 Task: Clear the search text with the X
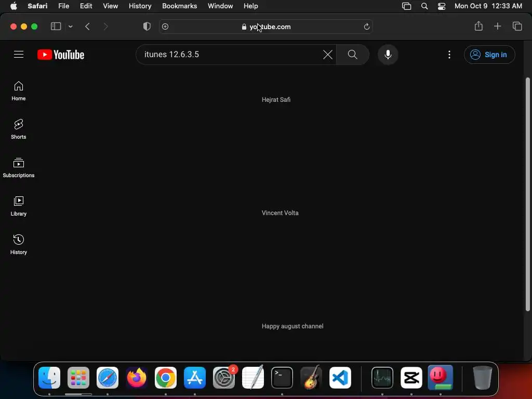pos(328,54)
